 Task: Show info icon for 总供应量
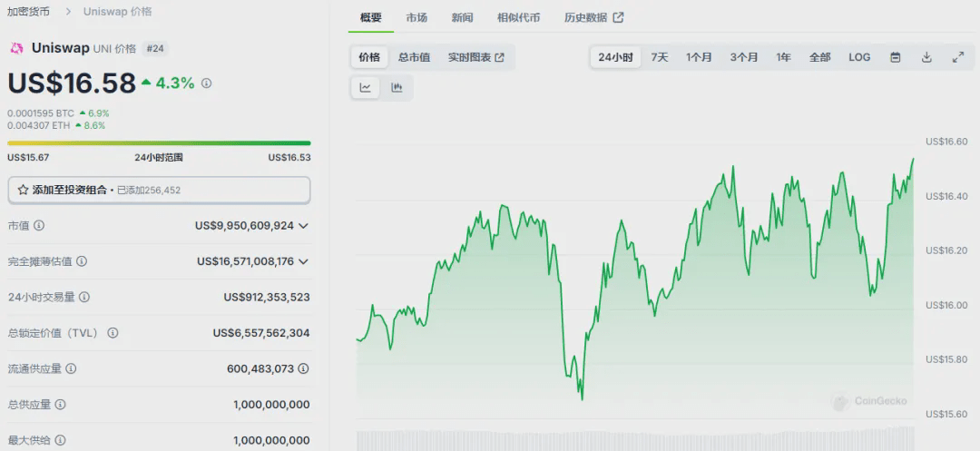click(x=61, y=405)
